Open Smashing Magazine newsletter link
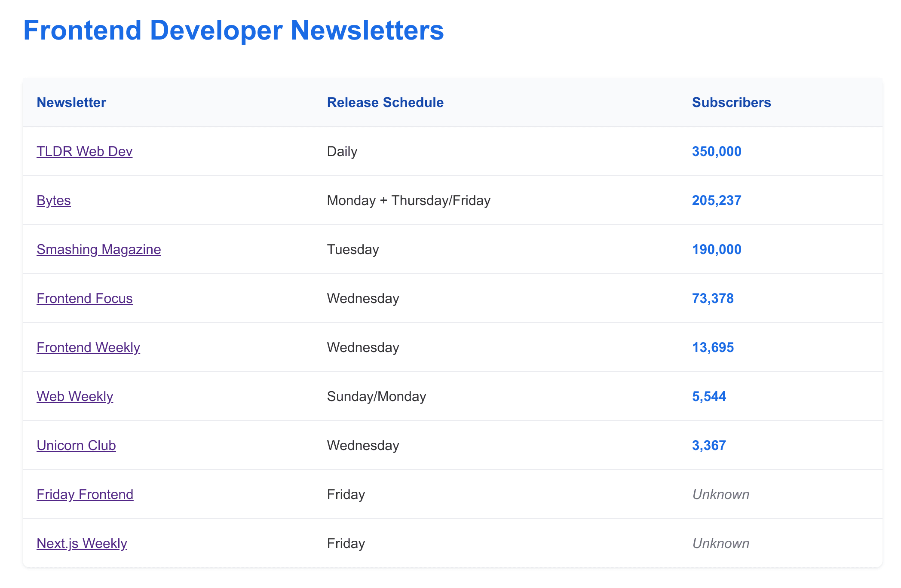This screenshot has height=588, width=901. point(98,249)
